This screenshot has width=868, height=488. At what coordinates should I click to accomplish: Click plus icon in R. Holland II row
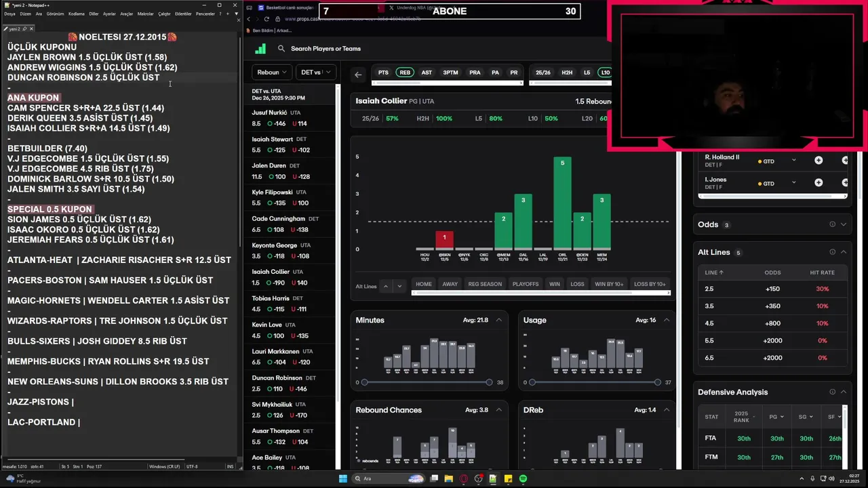818,161
